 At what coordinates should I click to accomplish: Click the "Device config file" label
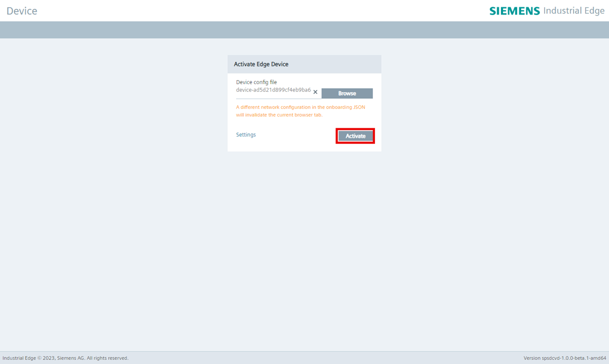pos(256,82)
